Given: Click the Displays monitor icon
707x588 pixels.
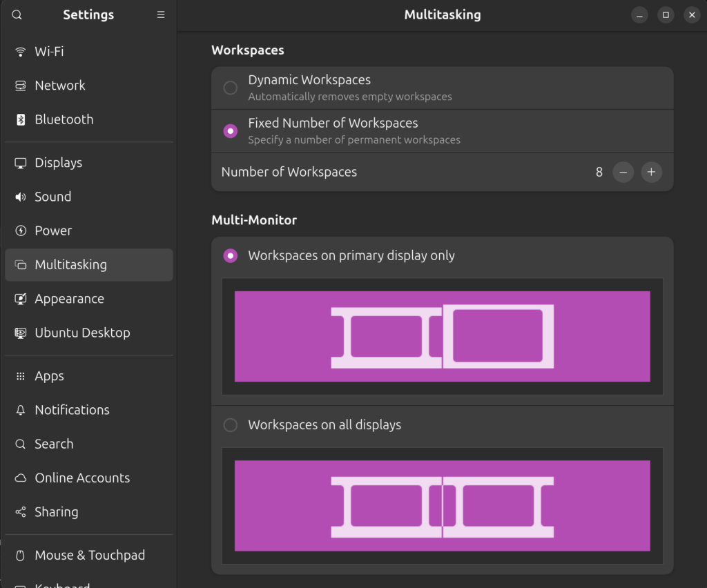Looking at the screenshot, I should click(21, 163).
